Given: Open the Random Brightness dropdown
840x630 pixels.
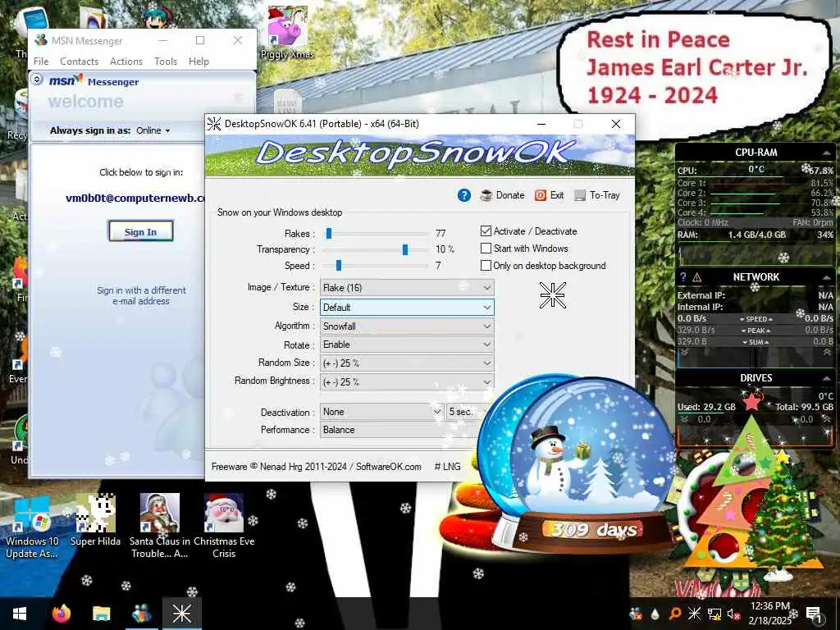Looking at the screenshot, I should [x=407, y=382].
